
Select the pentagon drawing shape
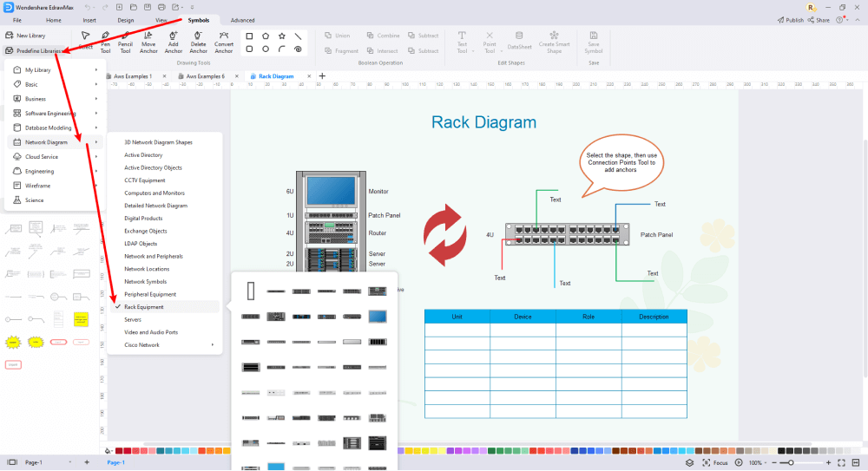[266, 36]
